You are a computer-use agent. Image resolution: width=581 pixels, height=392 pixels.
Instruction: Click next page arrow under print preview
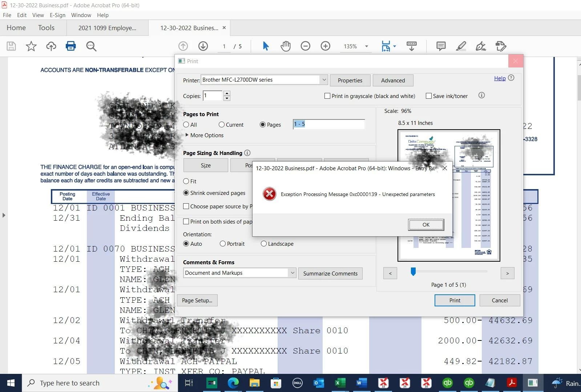[x=507, y=273]
